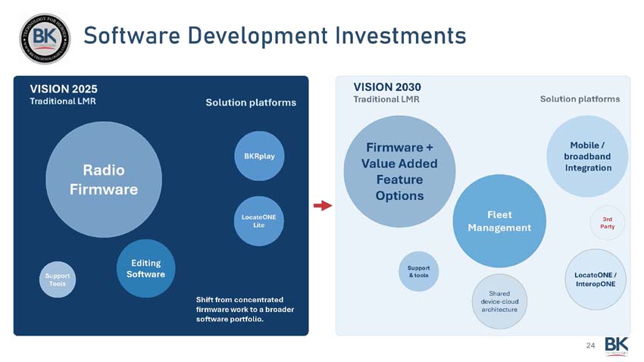This screenshot has height=362, width=644.
Task: Click the VISION 2030 heading
Action: 387,87
